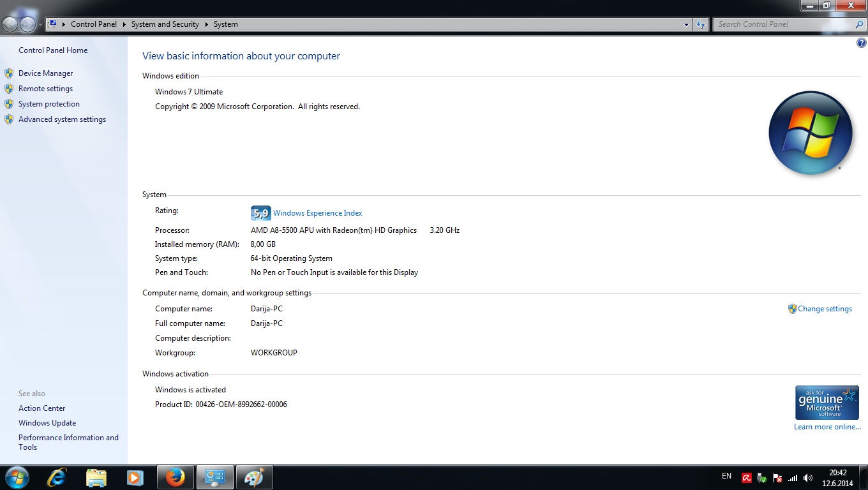Open Performance Information and Tools

coord(68,442)
